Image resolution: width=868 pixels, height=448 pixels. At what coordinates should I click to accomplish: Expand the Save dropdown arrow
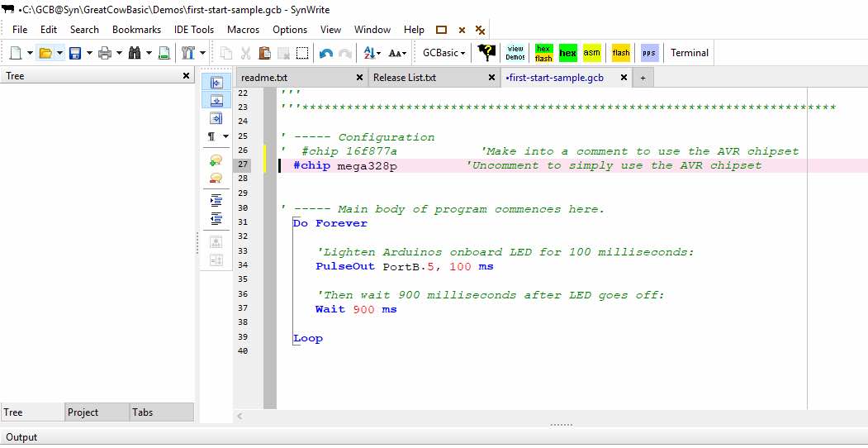coord(89,53)
